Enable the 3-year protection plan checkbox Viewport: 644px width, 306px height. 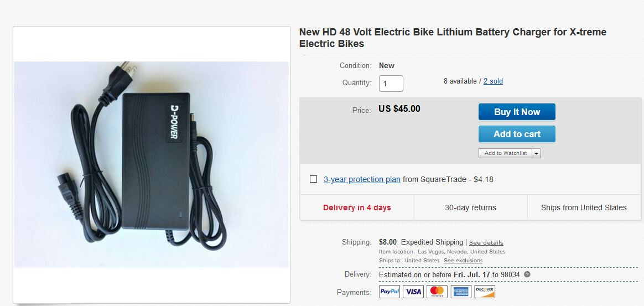[314, 179]
